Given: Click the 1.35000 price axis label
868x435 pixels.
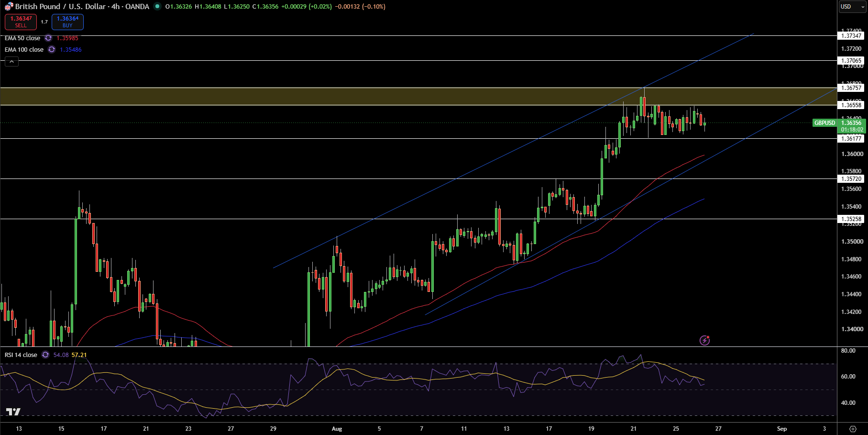Looking at the screenshot, I should (852, 242).
